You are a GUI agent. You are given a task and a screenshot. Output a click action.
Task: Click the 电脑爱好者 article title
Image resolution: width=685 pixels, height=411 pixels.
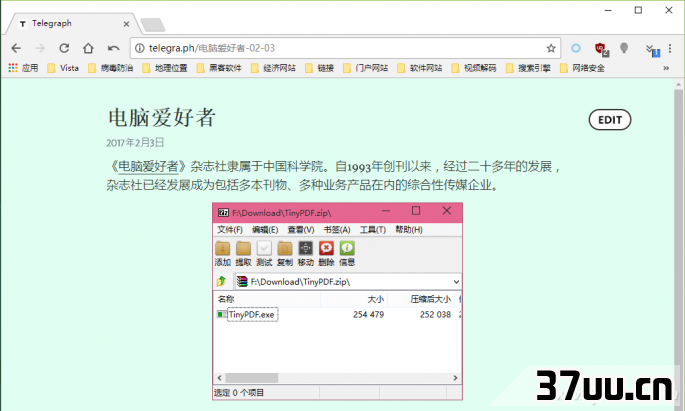point(162,117)
